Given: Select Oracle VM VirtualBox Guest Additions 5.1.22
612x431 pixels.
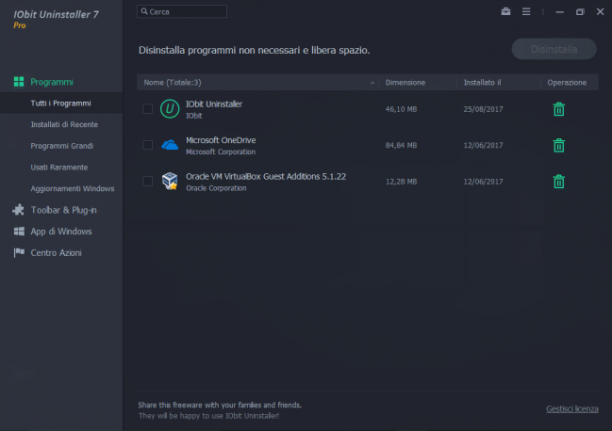Looking at the screenshot, I should (266, 176).
